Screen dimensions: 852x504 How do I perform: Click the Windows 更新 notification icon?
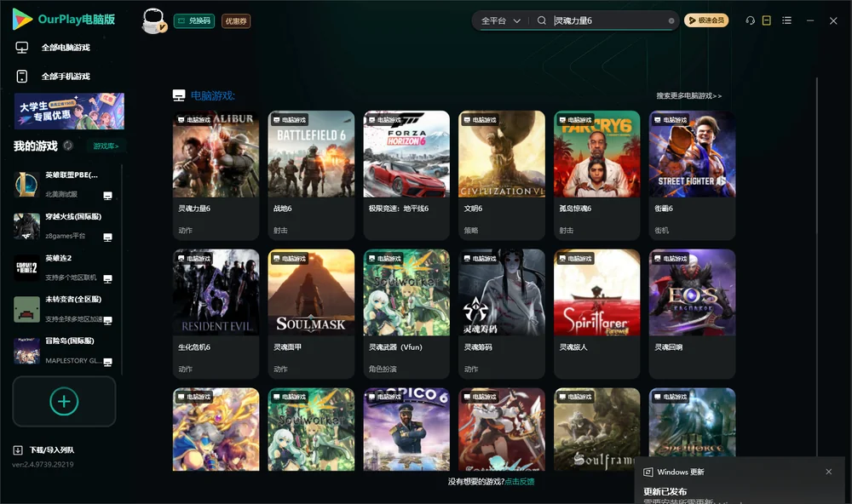point(648,472)
